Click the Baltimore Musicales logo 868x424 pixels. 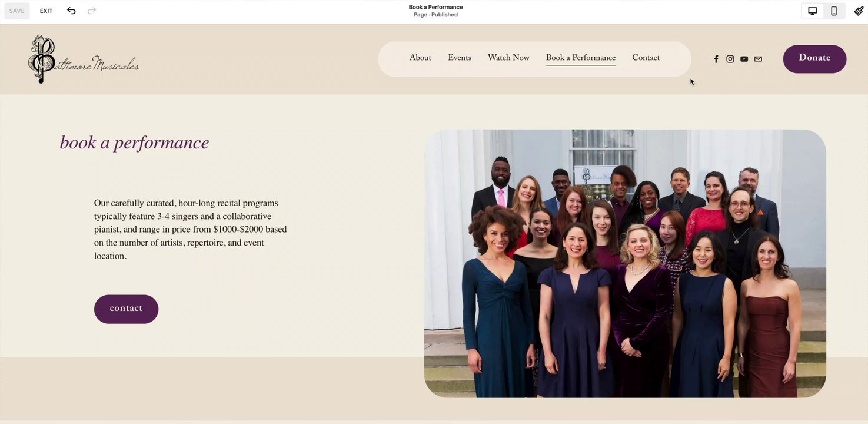tap(83, 59)
